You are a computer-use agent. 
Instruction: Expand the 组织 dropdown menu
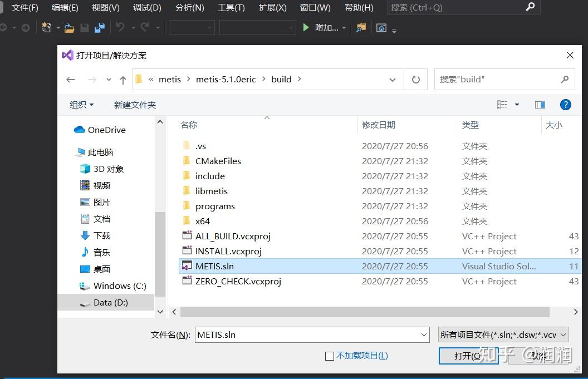[81, 105]
